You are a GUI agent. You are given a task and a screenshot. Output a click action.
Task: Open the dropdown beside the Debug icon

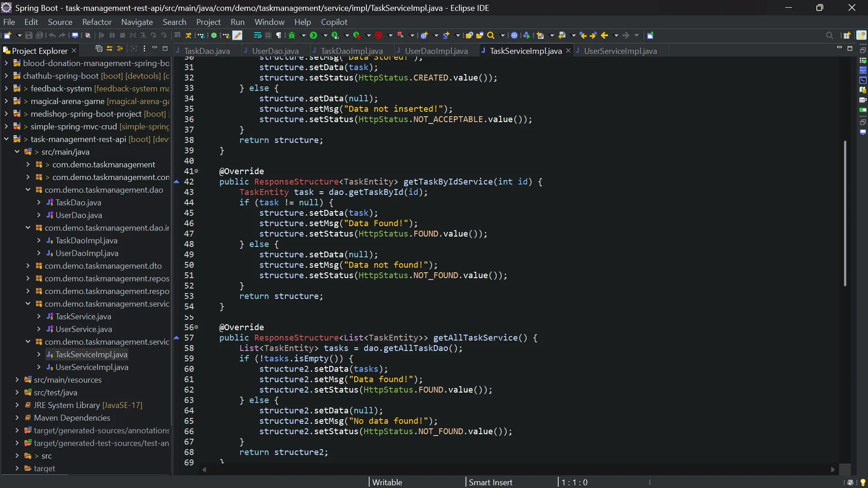point(303,35)
